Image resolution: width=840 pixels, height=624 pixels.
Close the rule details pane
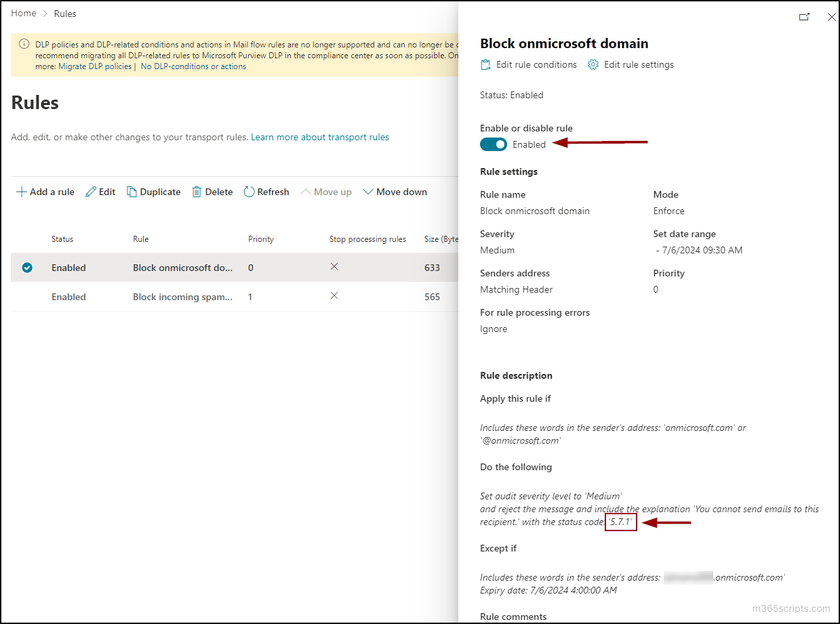832,17
